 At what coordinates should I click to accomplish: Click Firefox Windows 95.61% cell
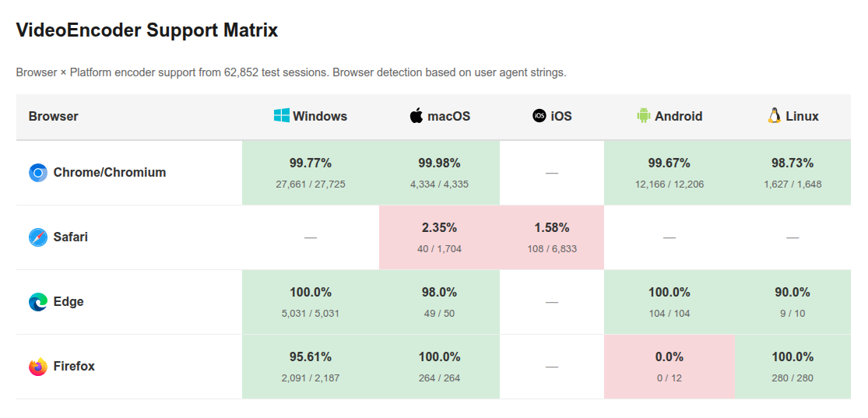(x=311, y=367)
